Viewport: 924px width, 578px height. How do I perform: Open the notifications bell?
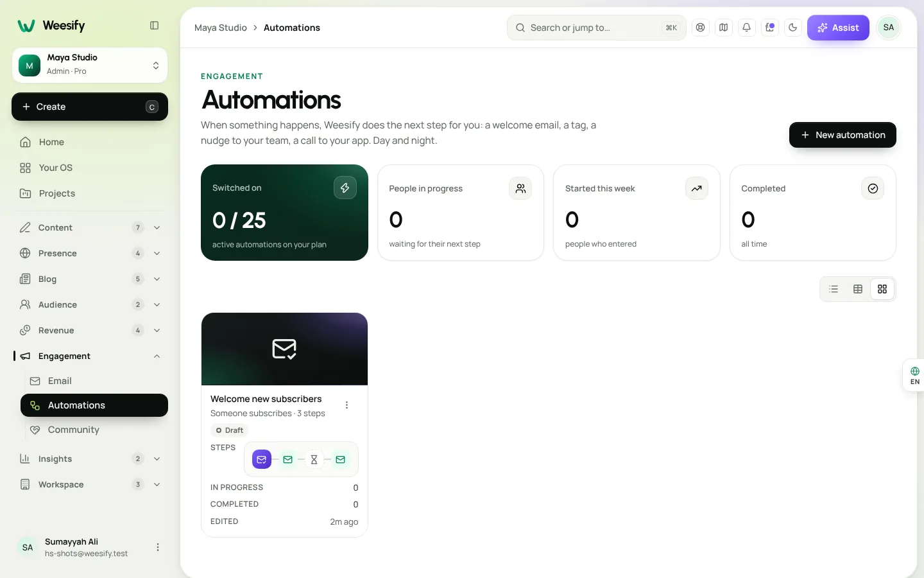(747, 28)
